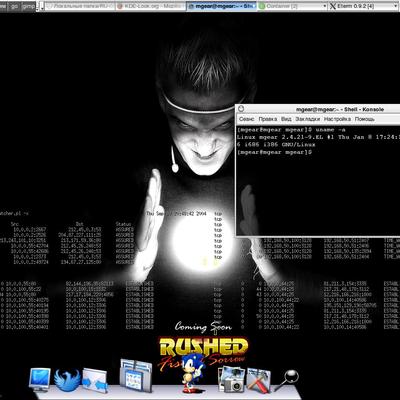This screenshot has height=400, width=400.
Task: Click the 'Linux mgear 2.4.21-9.EL' output line
Action: point(318,137)
